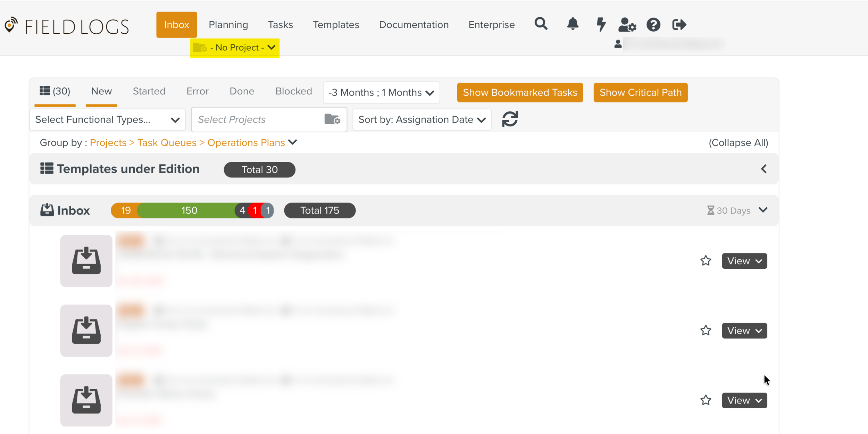Click the 30 Days text

coord(733,210)
